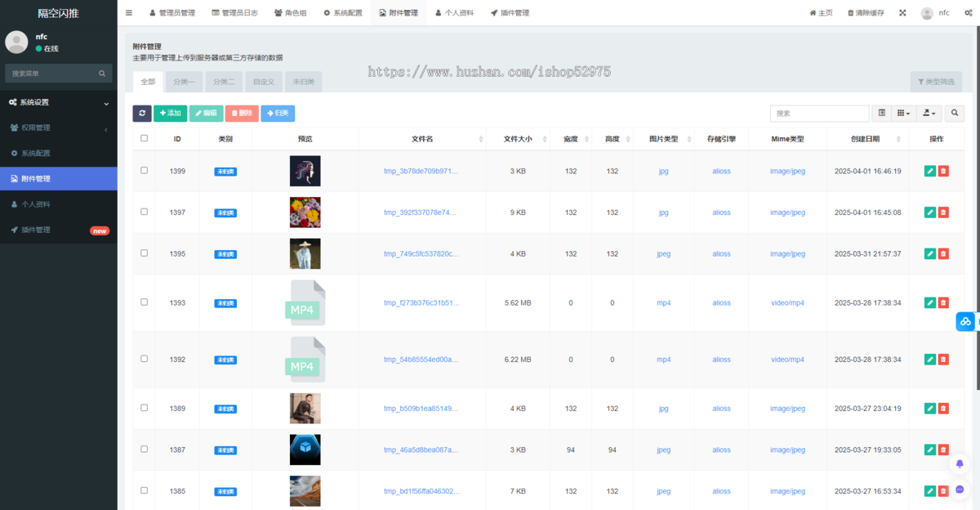Screen dimensions: 980x510
Task: Click the green edit icon for row 1395
Action: click(x=929, y=253)
